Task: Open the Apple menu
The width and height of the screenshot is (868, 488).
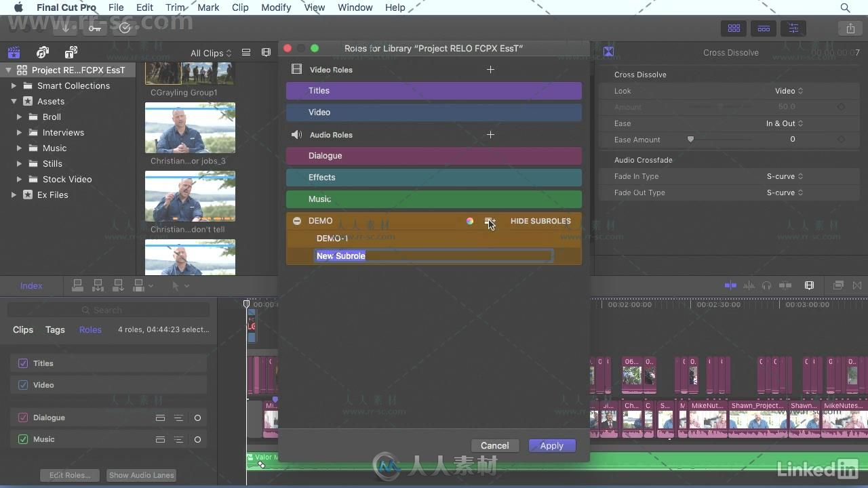Action: click(18, 7)
